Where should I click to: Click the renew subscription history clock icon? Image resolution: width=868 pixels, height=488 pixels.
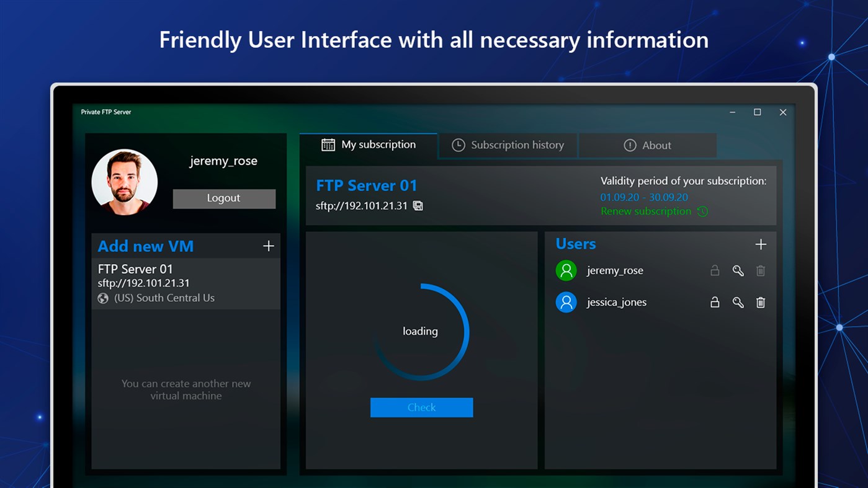(x=702, y=211)
